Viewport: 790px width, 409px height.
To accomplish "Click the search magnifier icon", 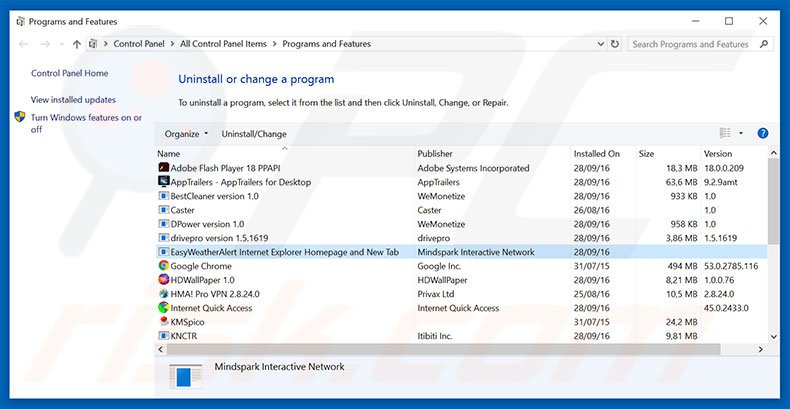I will (x=764, y=44).
